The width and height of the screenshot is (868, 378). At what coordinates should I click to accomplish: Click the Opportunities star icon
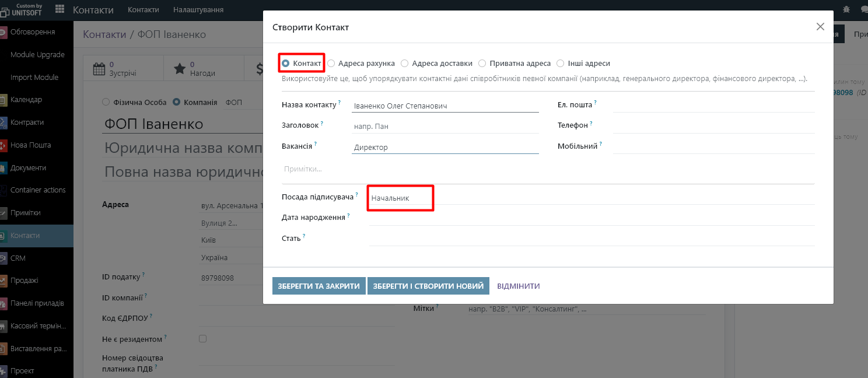[x=180, y=69]
